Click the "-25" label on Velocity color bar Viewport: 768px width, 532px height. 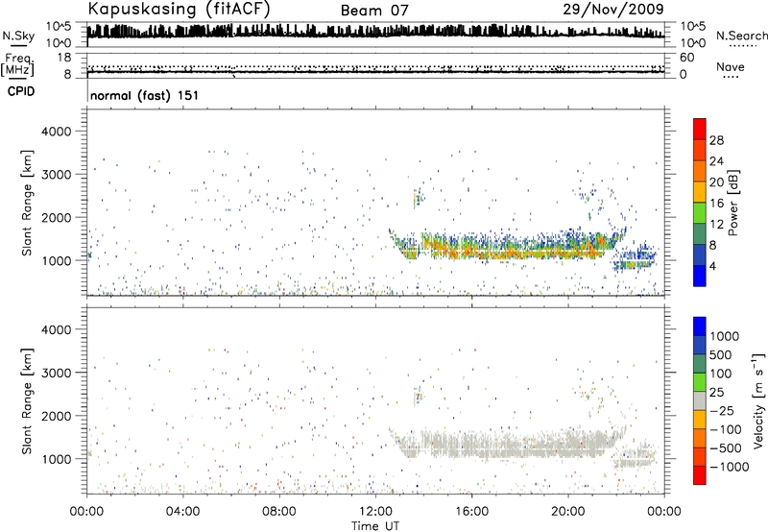pos(722,411)
